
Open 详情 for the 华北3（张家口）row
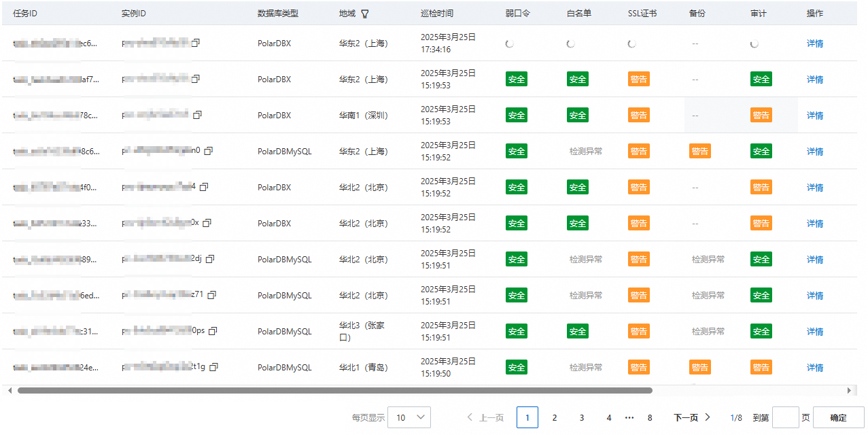click(x=815, y=332)
